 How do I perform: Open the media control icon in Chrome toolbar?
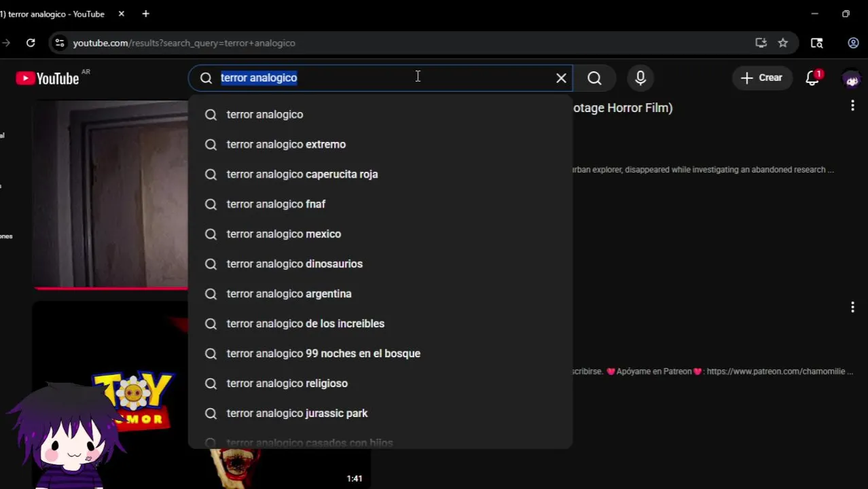click(817, 43)
